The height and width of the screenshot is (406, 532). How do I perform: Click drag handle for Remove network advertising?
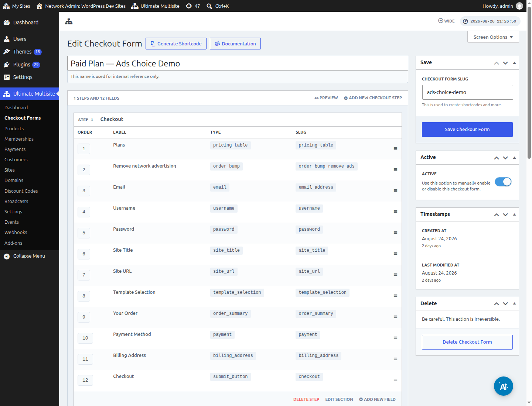click(395, 169)
